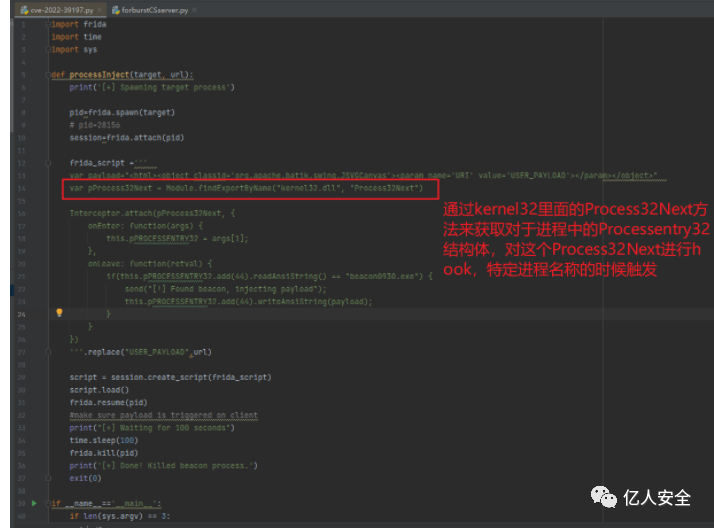Click the 'Spawning target process' print line
The image size is (714, 529).
[152, 87]
